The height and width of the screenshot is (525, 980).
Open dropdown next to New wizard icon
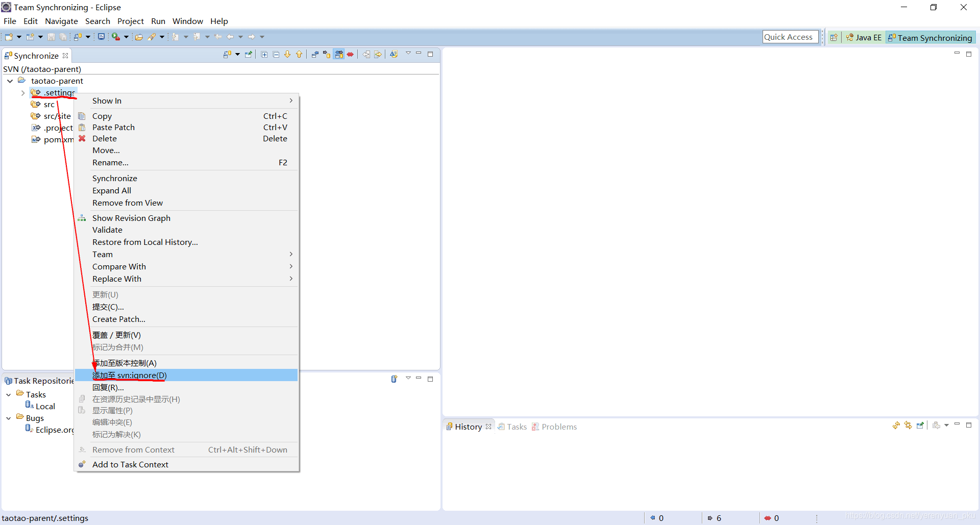tap(19, 37)
